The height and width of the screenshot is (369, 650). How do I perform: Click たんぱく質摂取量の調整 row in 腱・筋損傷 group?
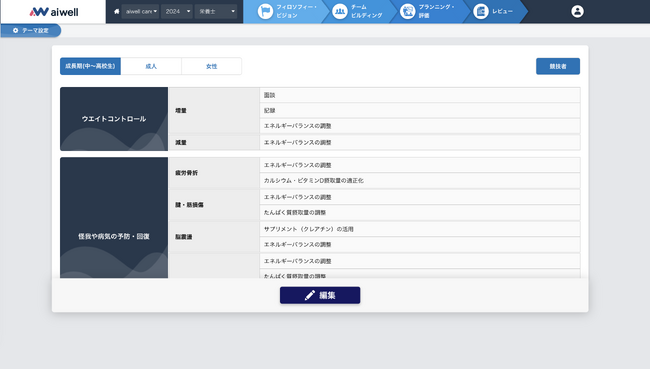pos(420,212)
